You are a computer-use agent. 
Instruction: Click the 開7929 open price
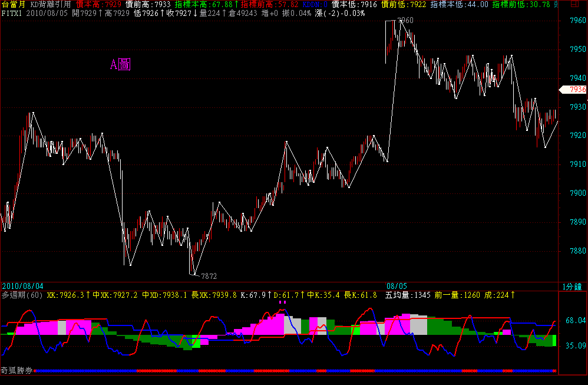point(84,13)
